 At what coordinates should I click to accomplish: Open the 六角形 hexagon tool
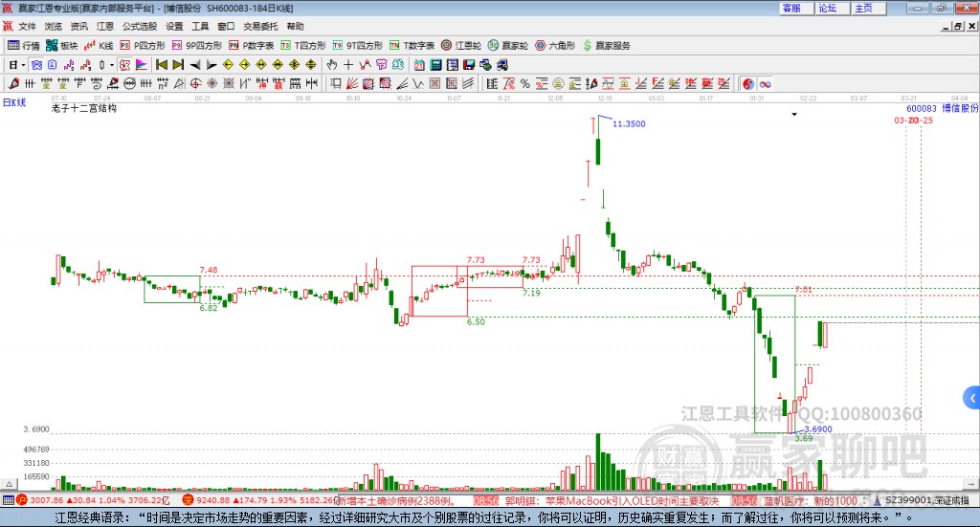[x=555, y=46]
